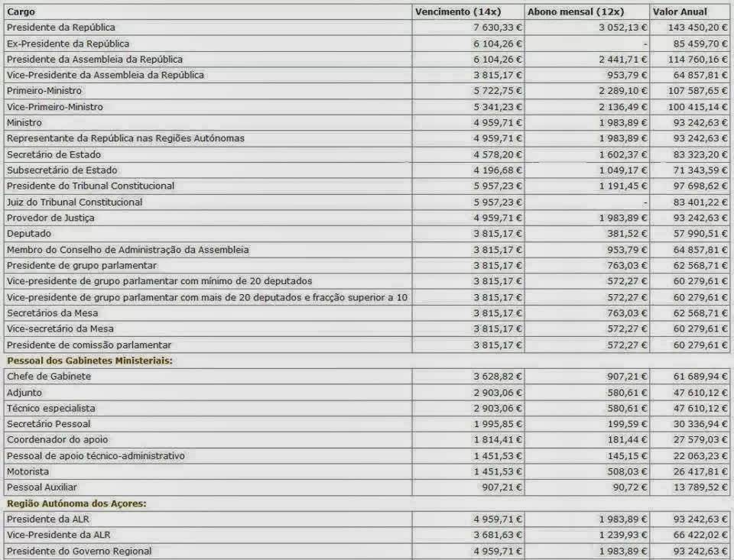This screenshot has width=734, height=560.
Task: Click the "Presidente da ALR" row label
Action: pos(47,520)
